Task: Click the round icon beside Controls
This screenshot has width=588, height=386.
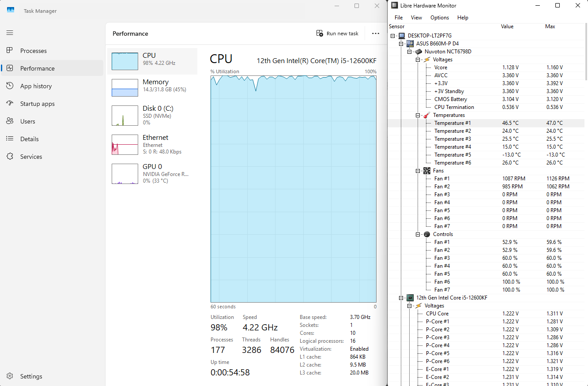Action: coord(427,234)
